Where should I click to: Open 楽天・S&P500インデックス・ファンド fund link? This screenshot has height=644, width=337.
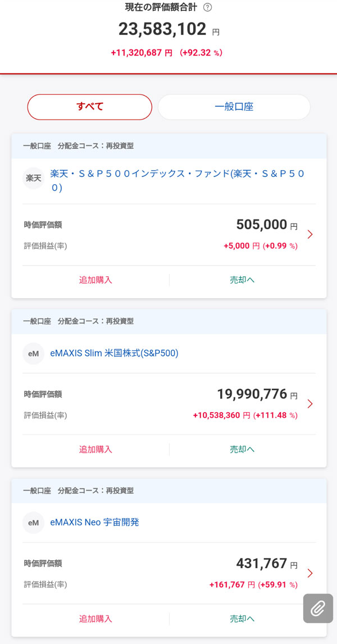point(177,181)
